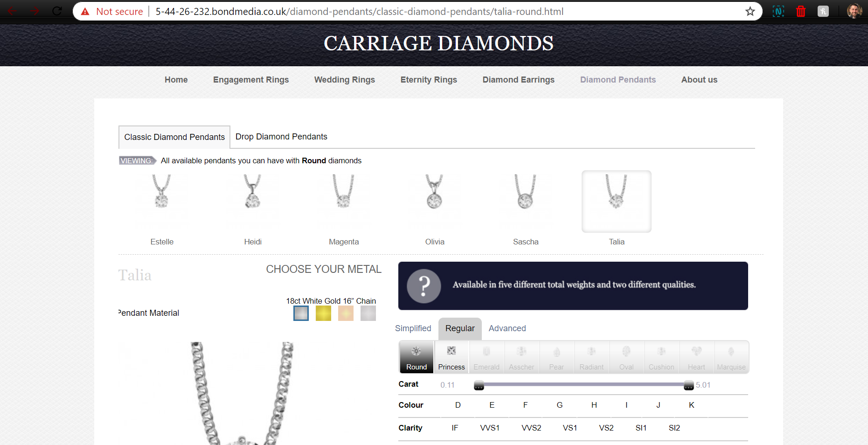868x445 pixels.
Task: Click the Not secure warning icon
Action: pyautogui.click(x=85, y=12)
